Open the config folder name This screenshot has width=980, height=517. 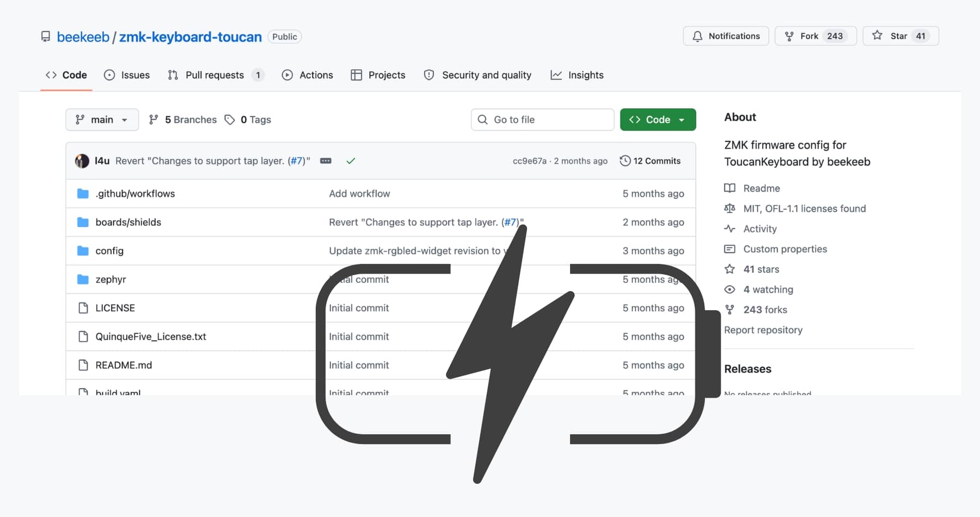tap(109, 251)
